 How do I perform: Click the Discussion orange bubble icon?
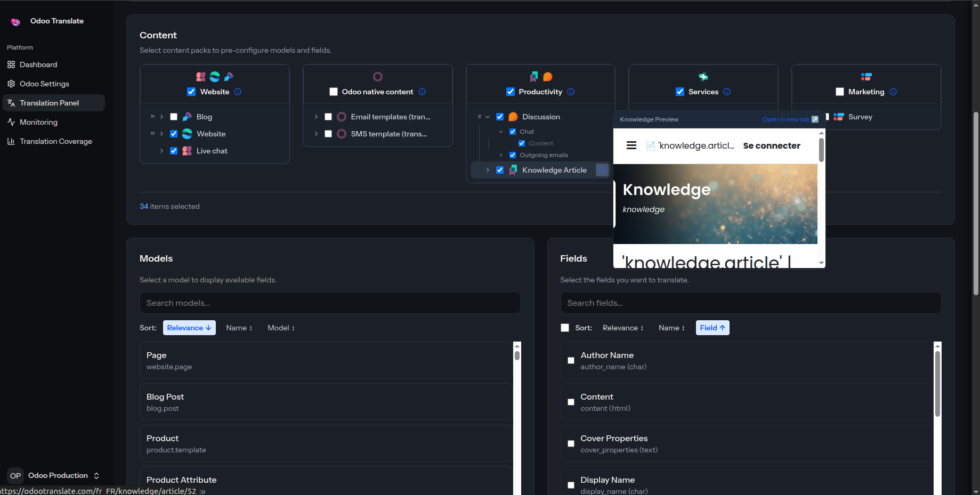513,117
